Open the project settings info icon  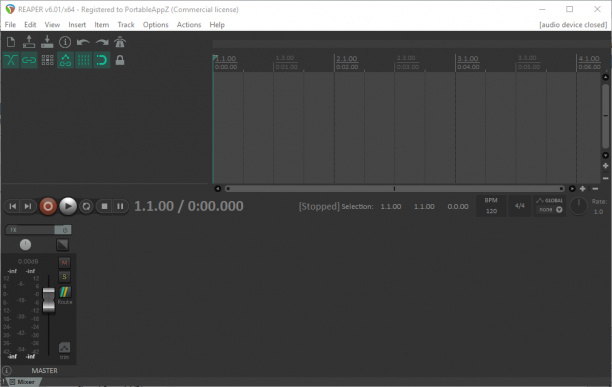65,42
